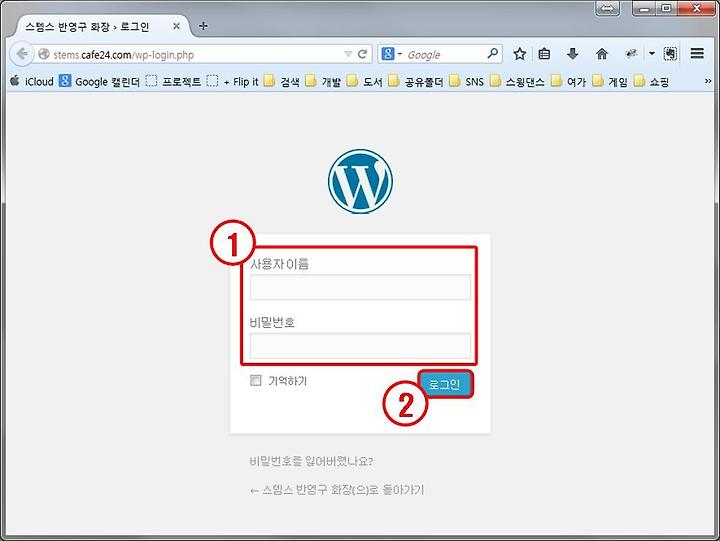The height and width of the screenshot is (541, 720).
Task: Click ← 스템스 반영구 화장(으)로 돌아가기 link
Action: [337, 490]
